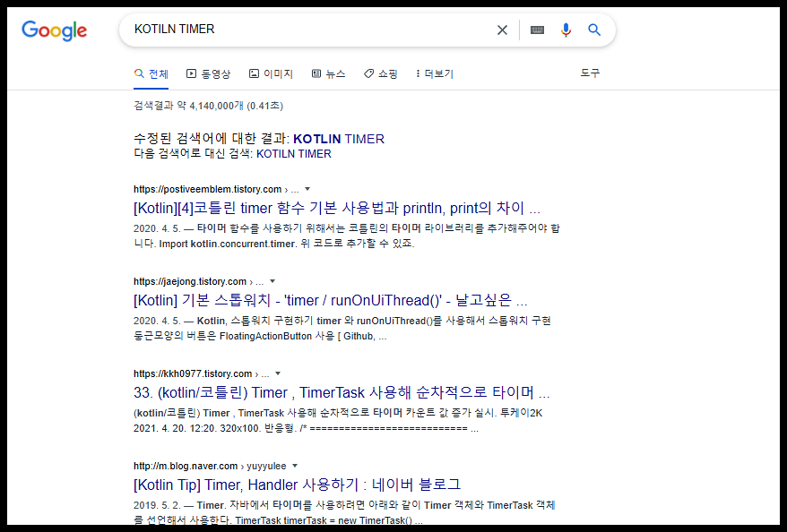Image resolution: width=787 pixels, height=532 pixels.
Task: Open 33. (kotlin/코틀린) Timer, TimerTask result
Action: click(x=342, y=392)
